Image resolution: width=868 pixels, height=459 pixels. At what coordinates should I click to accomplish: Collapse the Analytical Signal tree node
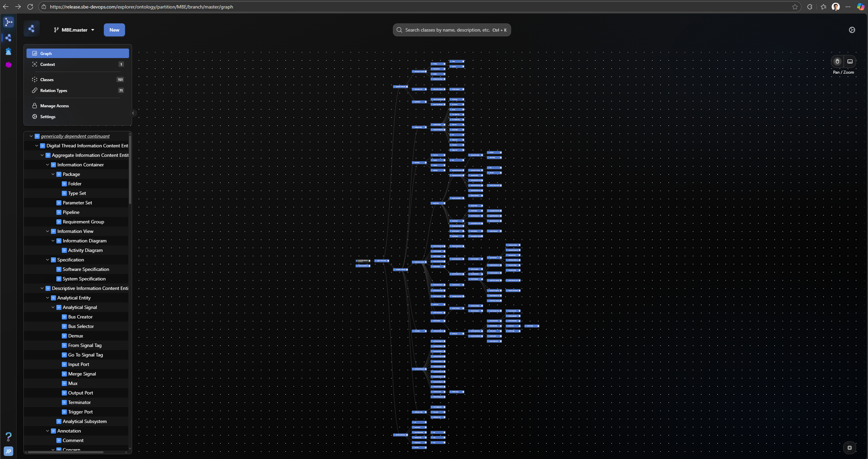click(53, 307)
